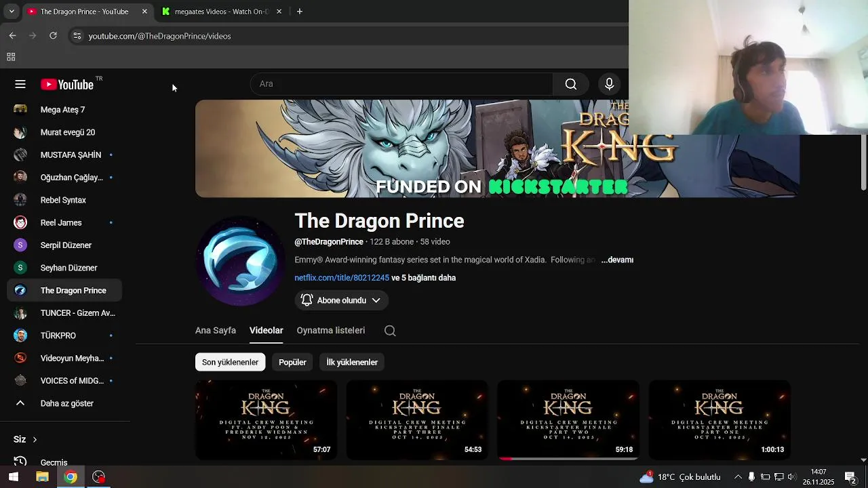This screenshot has height=488, width=868.
Task: Open netflix.com/title/80212245 link
Action: (x=342, y=278)
